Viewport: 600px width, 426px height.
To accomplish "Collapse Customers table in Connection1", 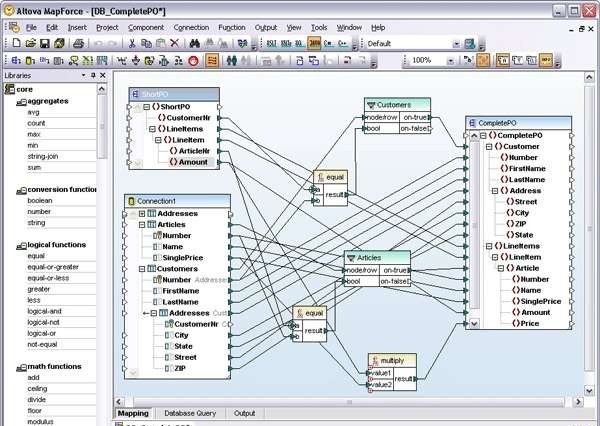I will (x=142, y=269).
